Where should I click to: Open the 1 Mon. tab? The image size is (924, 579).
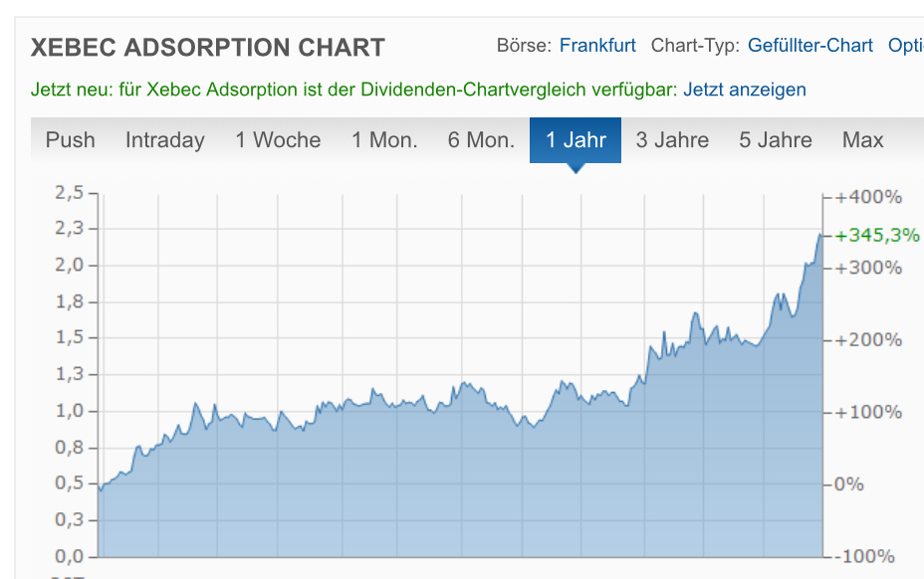pos(384,140)
